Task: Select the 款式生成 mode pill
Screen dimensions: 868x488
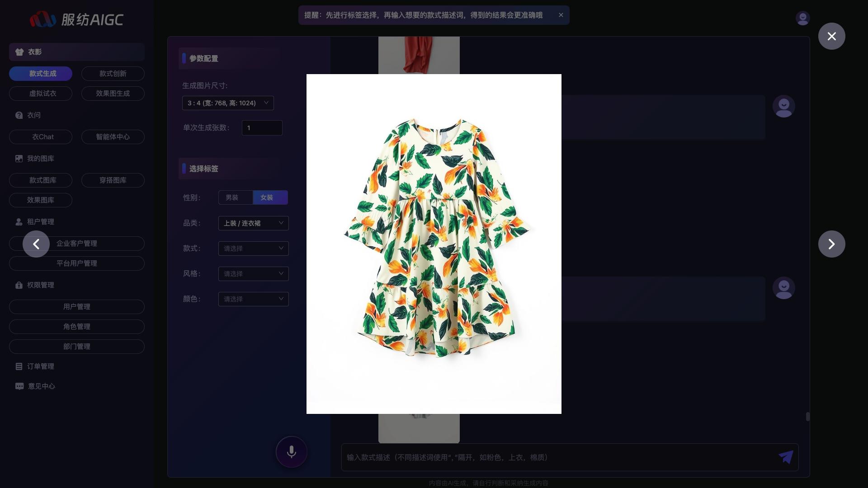Action: point(43,74)
